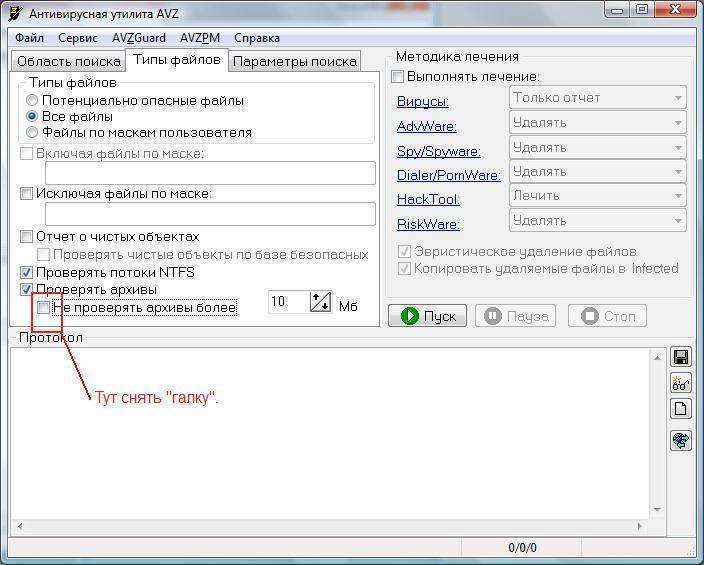Select Потенциально опасные файлы radio option
This screenshot has width=704, height=565.
(x=33, y=101)
